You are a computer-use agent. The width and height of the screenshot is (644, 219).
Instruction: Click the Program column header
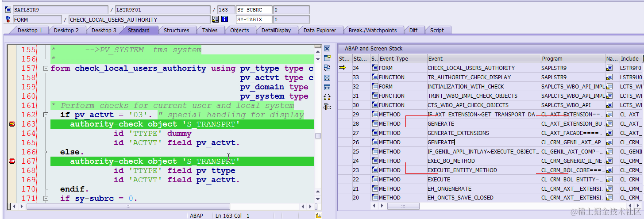(x=573, y=58)
